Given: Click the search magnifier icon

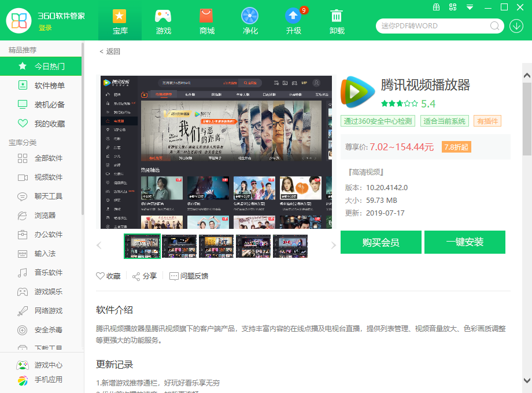Looking at the screenshot, I should [x=494, y=26].
